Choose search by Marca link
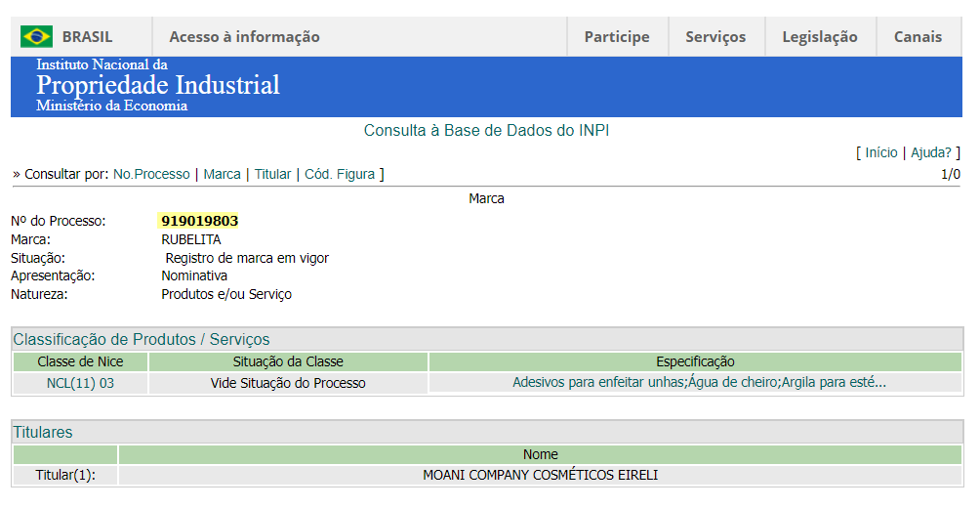This screenshot has width=980, height=508. click(222, 174)
